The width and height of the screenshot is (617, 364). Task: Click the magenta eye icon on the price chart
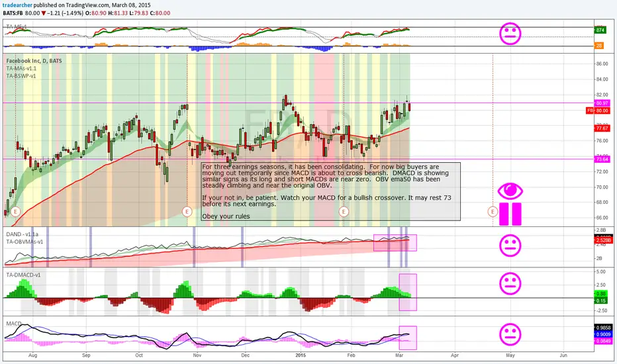[510, 191]
